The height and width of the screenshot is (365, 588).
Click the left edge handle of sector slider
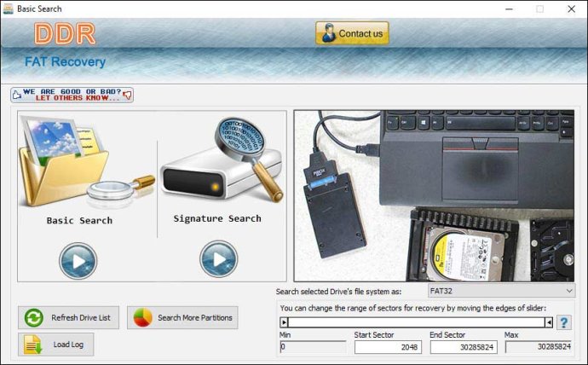pos(284,322)
